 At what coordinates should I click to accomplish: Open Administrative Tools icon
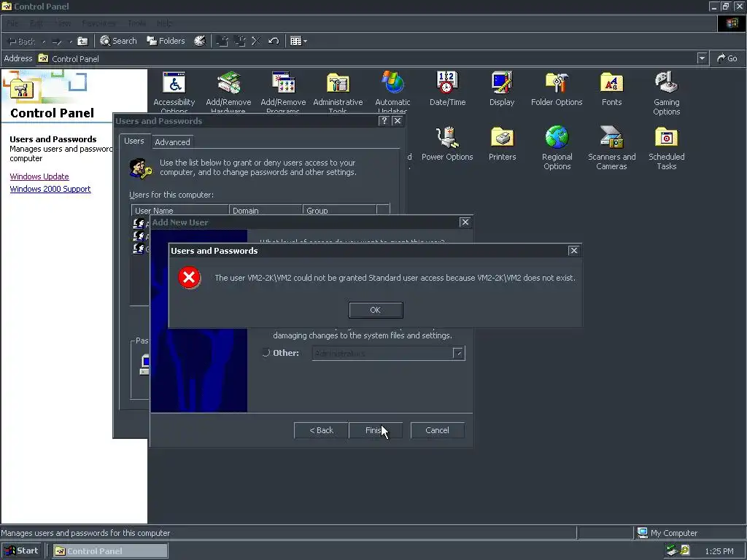coord(338,93)
